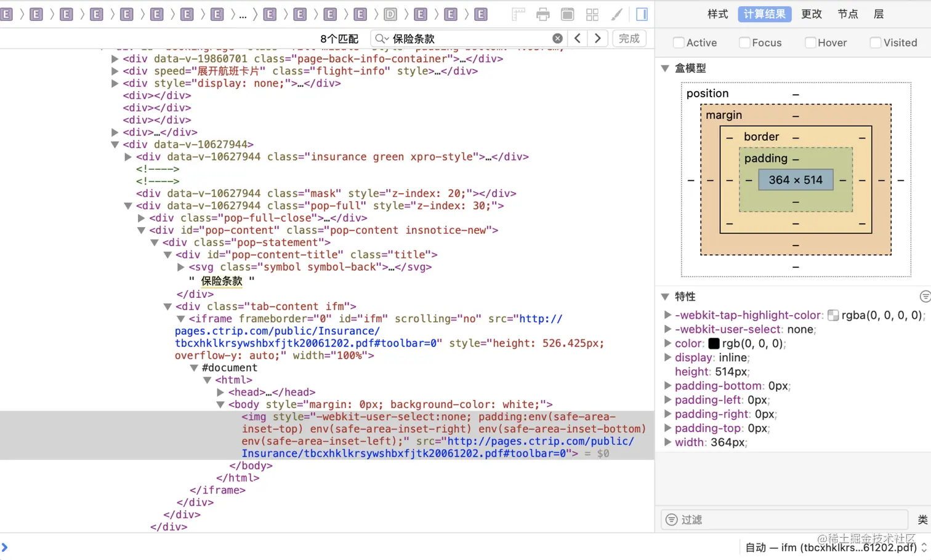The image size is (931, 560).
Task: Collapse the pop-full div node
Action: [x=128, y=206]
